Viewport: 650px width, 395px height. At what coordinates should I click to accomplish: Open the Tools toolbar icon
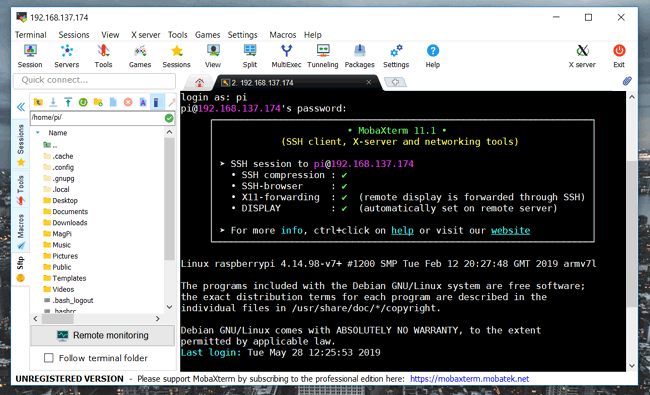[103, 56]
